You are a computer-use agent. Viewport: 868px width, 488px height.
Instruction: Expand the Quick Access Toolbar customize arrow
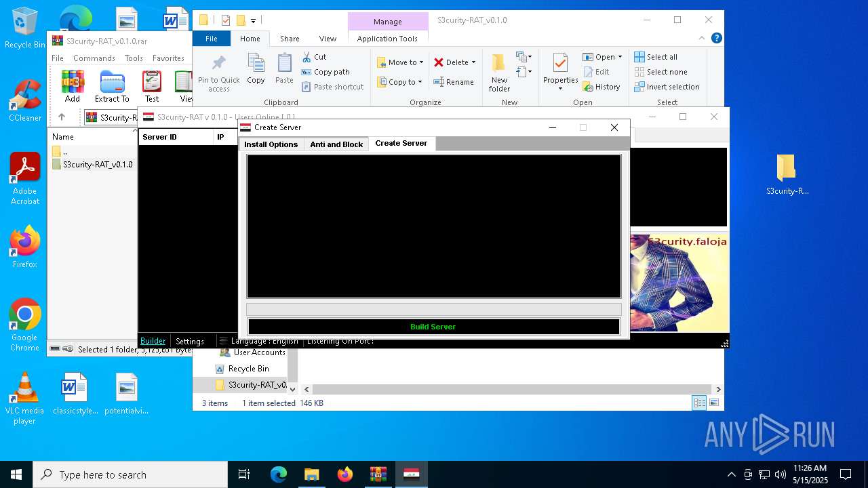click(x=253, y=21)
